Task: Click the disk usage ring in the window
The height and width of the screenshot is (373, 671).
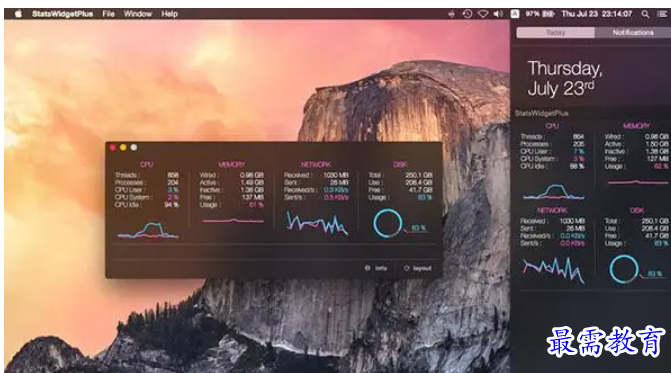Action: [x=388, y=223]
